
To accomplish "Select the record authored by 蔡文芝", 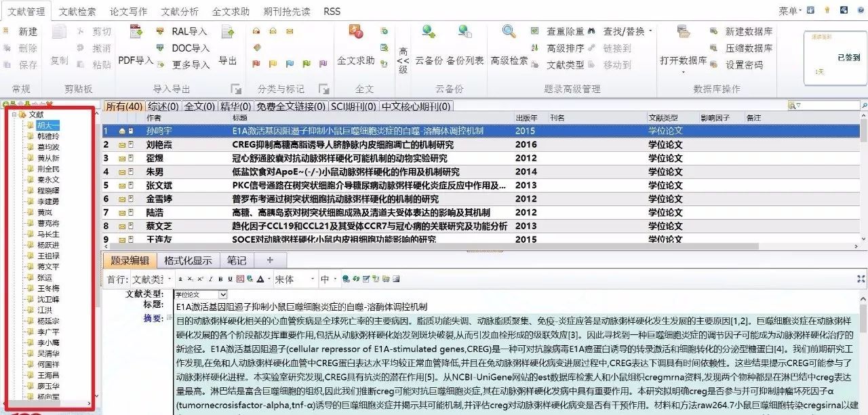I will [x=481, y=226].
